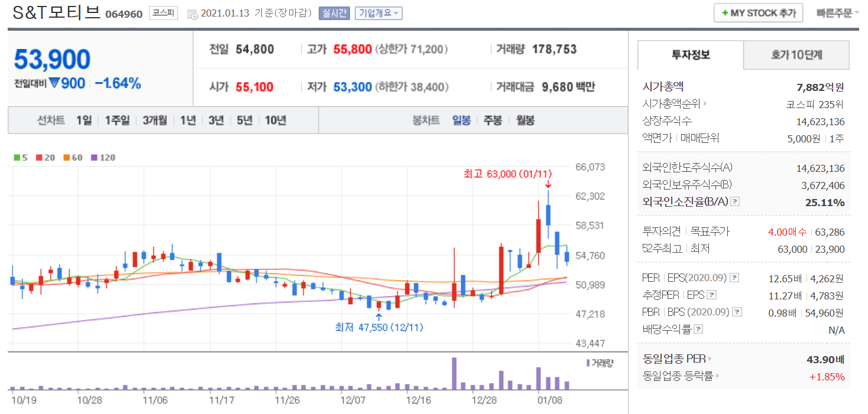Select the 주봉 weekly candle chart

coord(493,120)
